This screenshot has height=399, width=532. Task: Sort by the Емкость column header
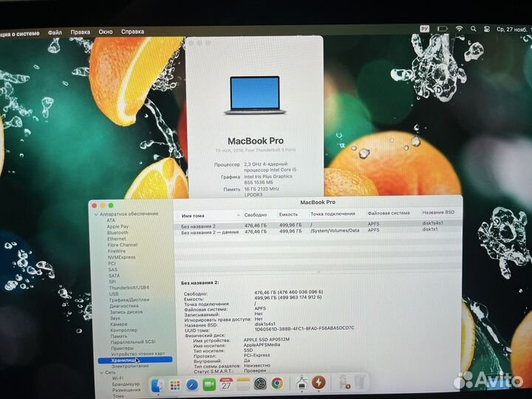288,214
